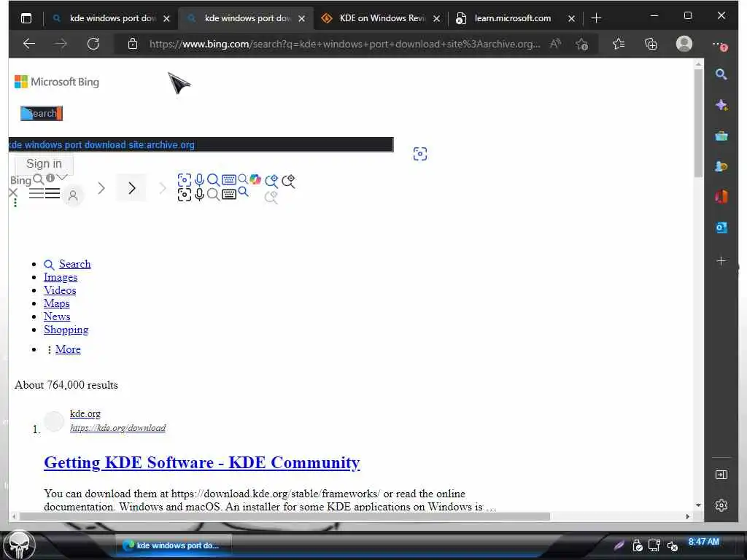
Task: Click the Sign in button
Action: (44, 164)
